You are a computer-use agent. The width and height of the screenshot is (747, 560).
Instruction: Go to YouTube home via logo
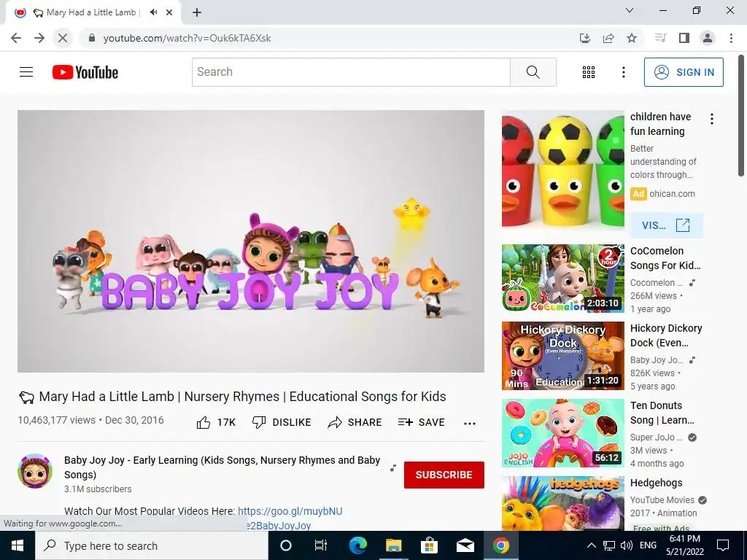tap(85, 72)
